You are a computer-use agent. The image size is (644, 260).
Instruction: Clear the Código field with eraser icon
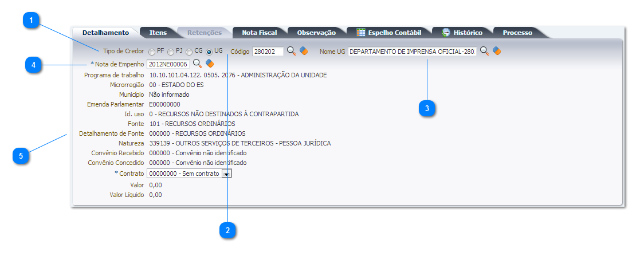[304, 52]
